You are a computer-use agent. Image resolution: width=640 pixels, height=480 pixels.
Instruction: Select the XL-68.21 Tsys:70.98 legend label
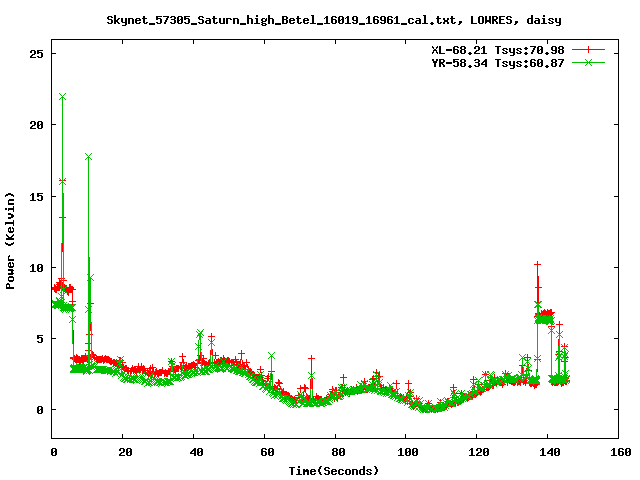click(498, 50)
